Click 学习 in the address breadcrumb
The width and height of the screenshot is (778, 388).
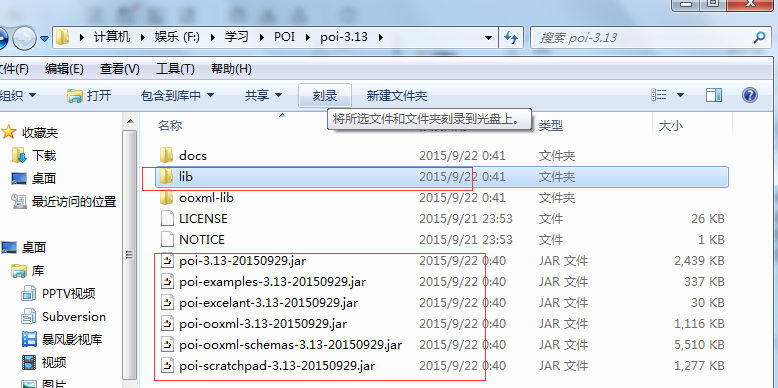pyautogui.click(x=237, y=37)
